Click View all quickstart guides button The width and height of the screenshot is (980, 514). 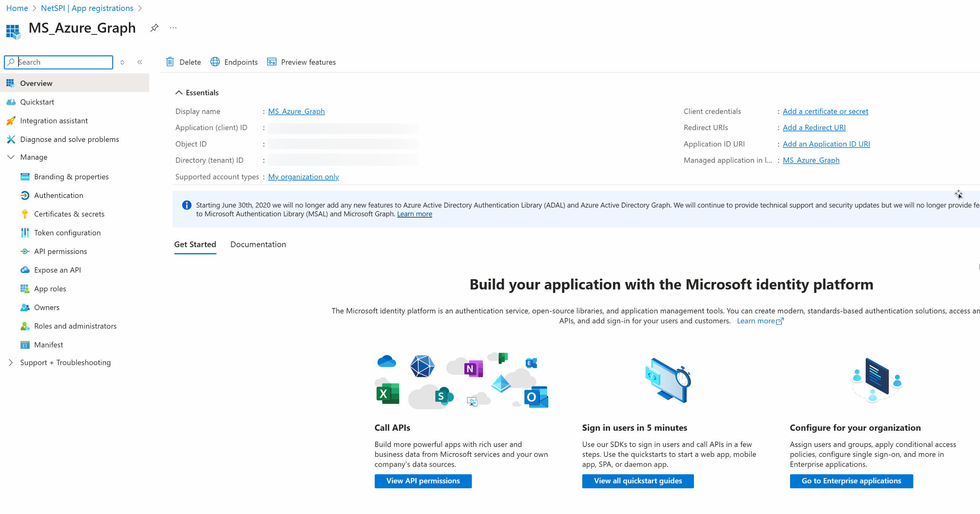[x=638, y=481]
